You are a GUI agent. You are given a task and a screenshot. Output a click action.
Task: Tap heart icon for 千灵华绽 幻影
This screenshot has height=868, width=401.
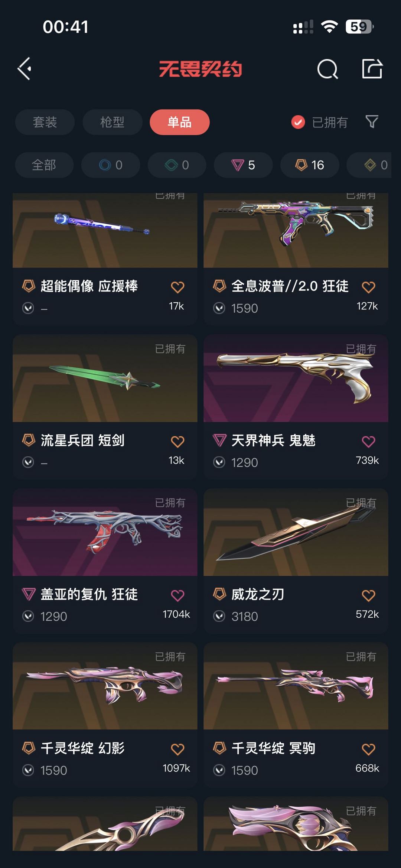pyautogui.click(x=177, y=749)
